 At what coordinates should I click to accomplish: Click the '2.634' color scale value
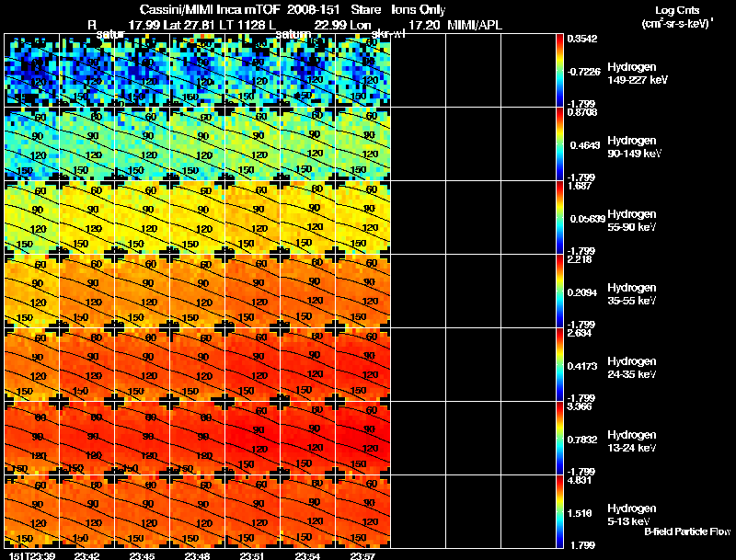click(580, 333)
